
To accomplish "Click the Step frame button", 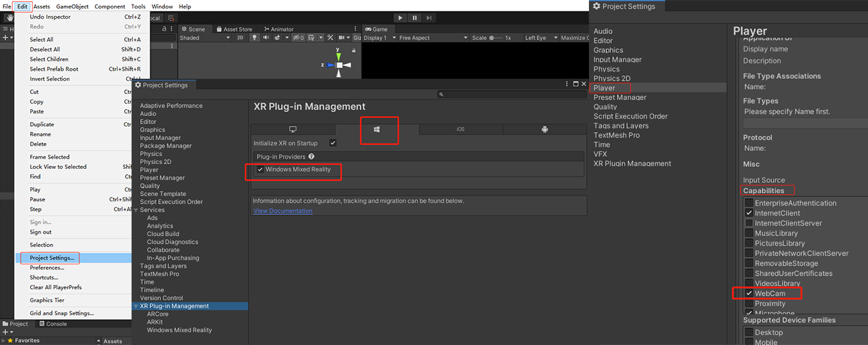I will point(429,18).
